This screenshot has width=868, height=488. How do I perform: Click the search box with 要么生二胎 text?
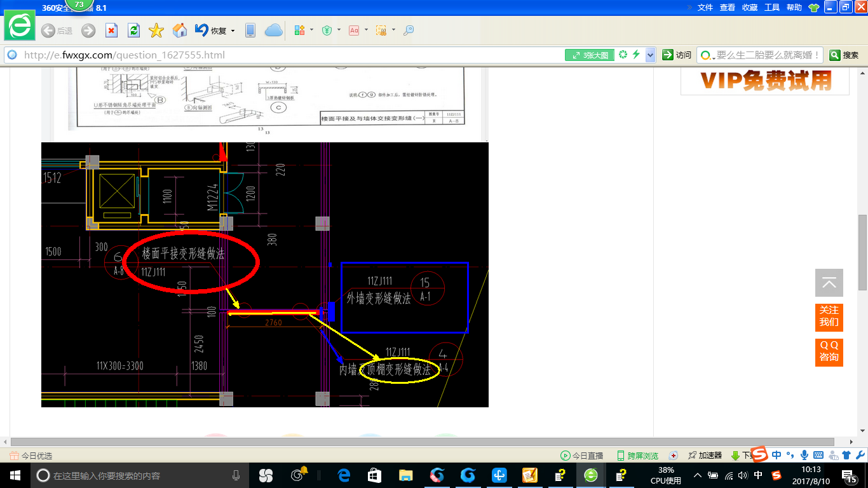(x=768, y=55)
